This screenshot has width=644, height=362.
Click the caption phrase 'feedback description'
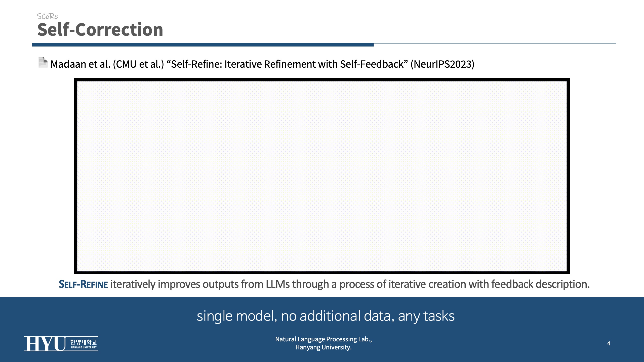point(540,284)
